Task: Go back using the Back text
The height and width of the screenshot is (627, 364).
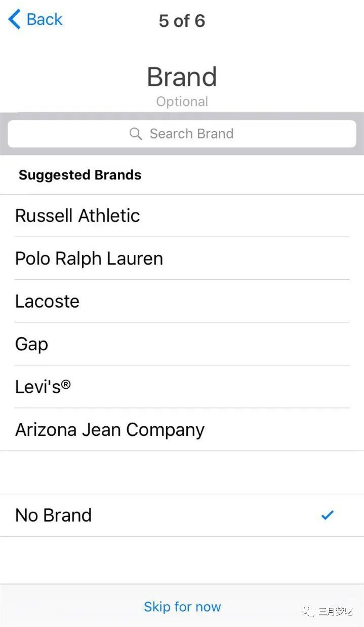Action: tap(45, 20)
